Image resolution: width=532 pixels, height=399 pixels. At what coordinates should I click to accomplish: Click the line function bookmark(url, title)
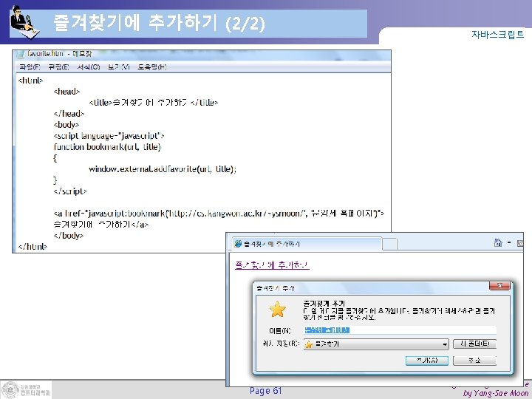(107, 147)
